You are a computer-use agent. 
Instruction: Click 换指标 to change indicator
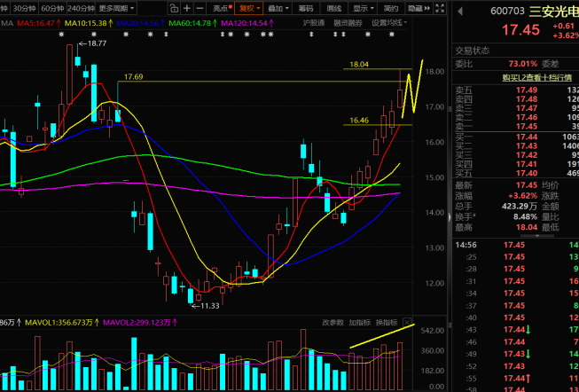[387, 322]
